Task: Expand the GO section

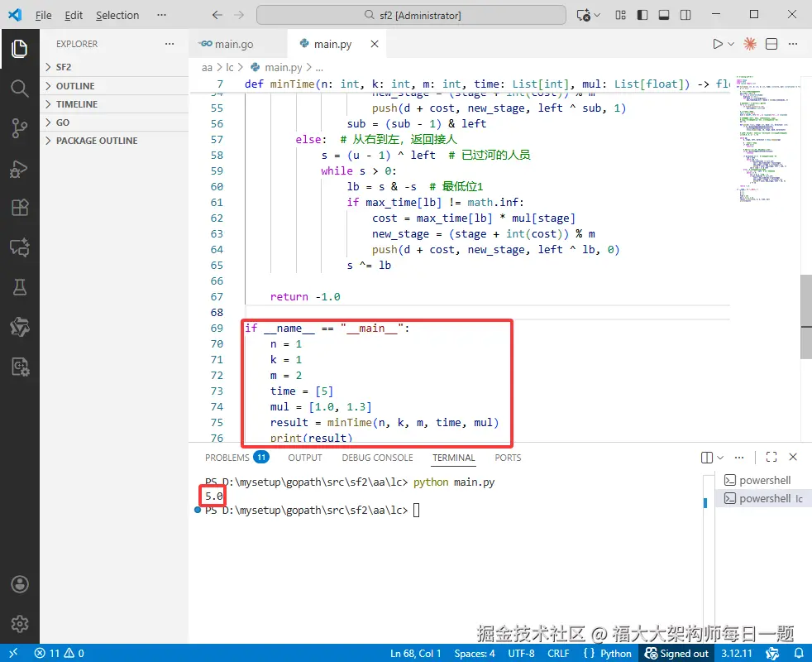Action: click(x=114, y=122)
